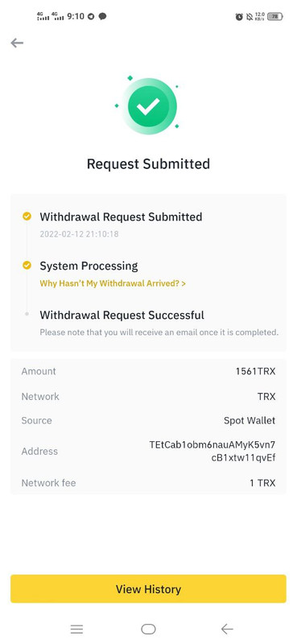
Task: Tap the chat bubble notification icon
Action: tap(103, 16)
